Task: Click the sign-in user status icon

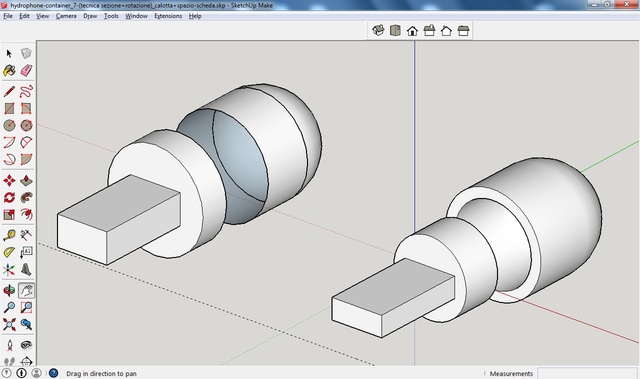Action: coord(36,373)
